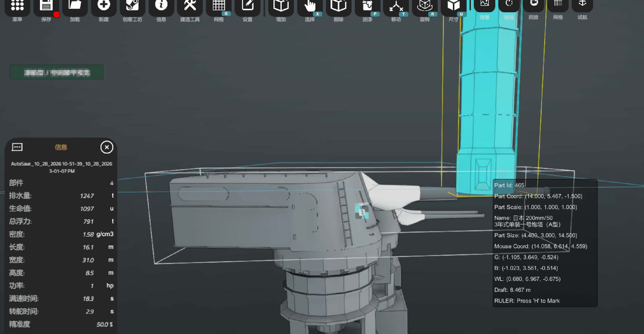Expand the info panel options dots icon
This screenshot has height=334, width=644.
coord(17,147)
